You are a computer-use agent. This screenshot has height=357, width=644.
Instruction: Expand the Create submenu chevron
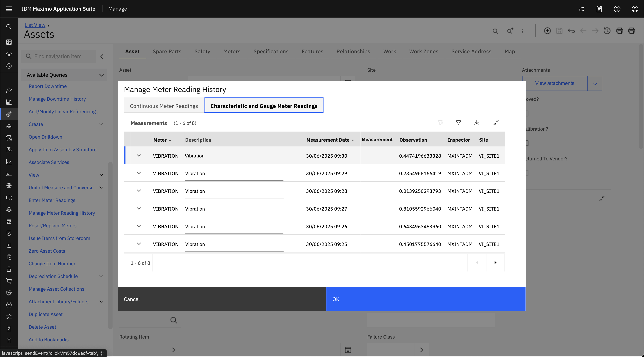click(101, 124)
